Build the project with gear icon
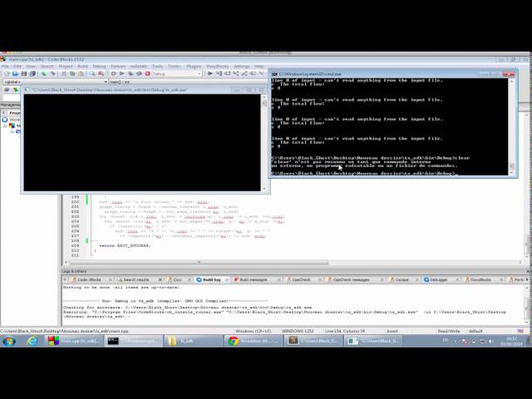 tap(113, 74)
